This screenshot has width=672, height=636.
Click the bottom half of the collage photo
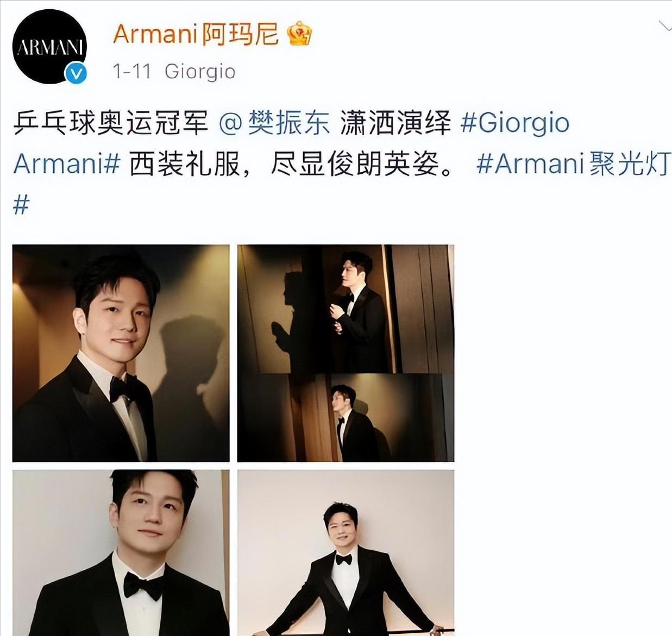tap(346, 418)
